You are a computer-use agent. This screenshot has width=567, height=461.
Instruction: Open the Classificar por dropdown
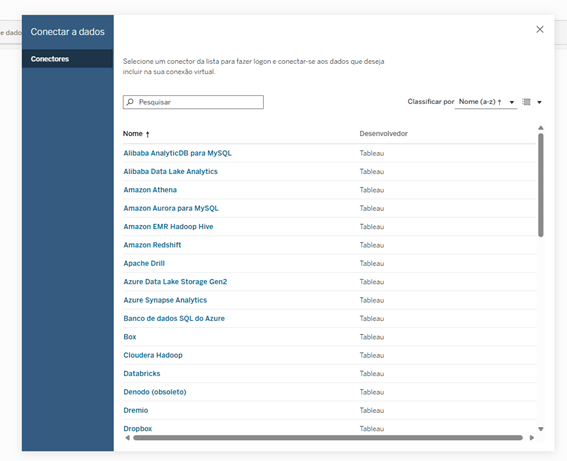486,102
